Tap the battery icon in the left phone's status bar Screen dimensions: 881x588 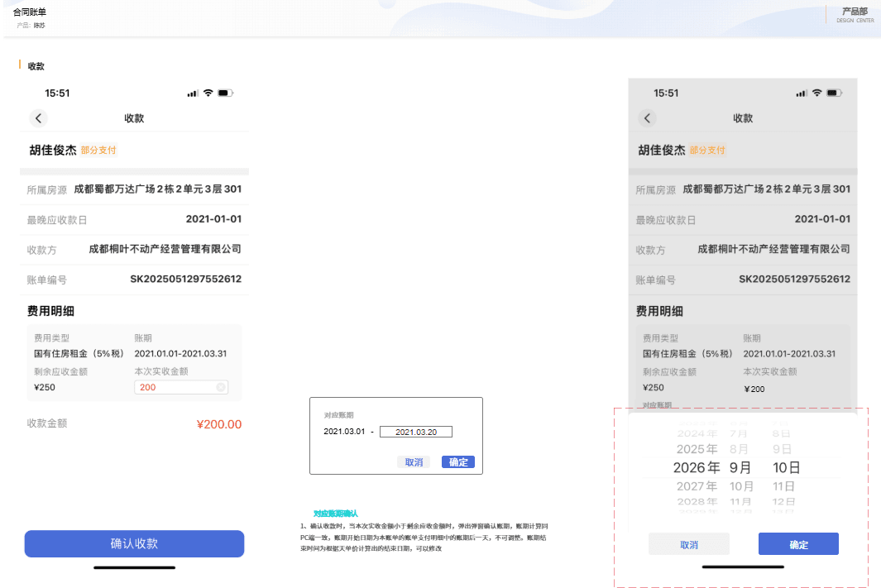(x=225, y=93)
